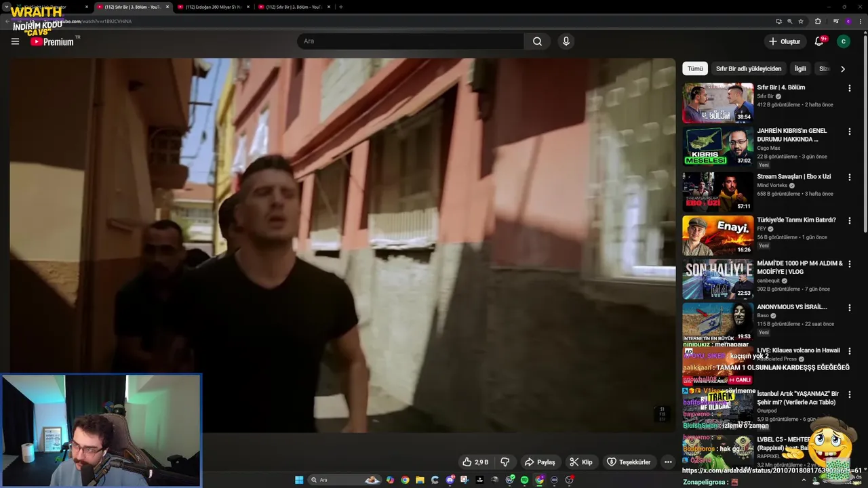Open the notifications bell
This screenshot has width=868, height=488.
[x=819, y=41]
